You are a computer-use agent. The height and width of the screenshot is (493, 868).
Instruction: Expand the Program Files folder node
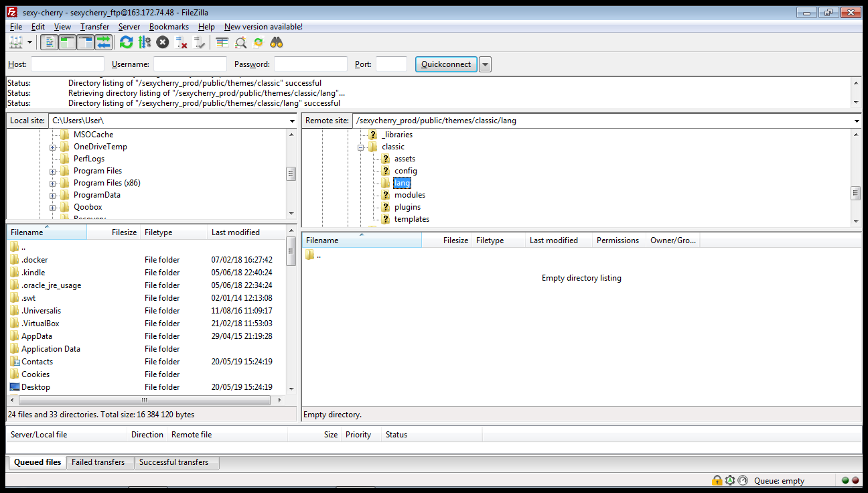coord(52,171)
